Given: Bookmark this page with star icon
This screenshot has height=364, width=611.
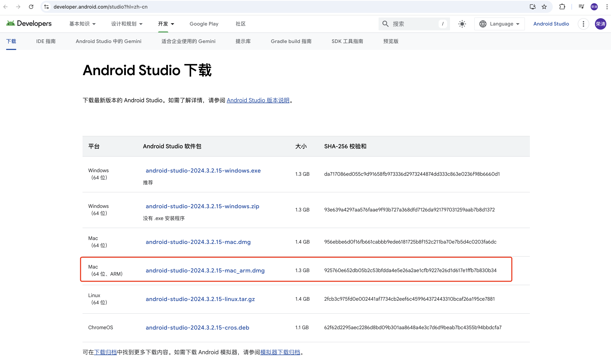Looking at the screenshot, I should pos(544,7).
